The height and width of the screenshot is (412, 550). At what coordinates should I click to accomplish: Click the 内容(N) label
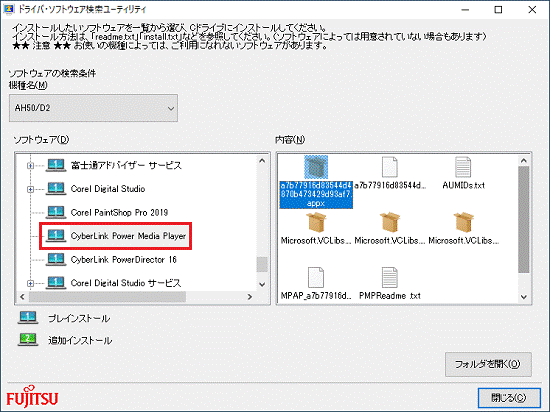click(x=290, y=140)
